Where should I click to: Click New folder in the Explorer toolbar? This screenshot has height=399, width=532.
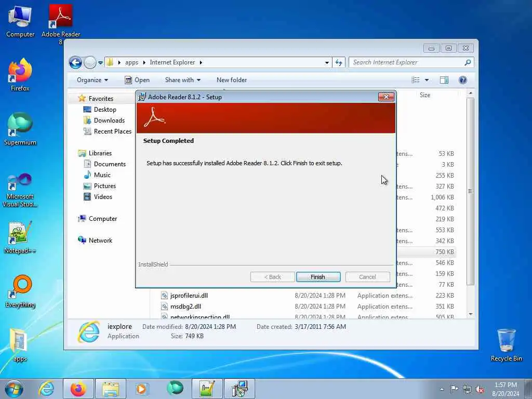[232, 80]
